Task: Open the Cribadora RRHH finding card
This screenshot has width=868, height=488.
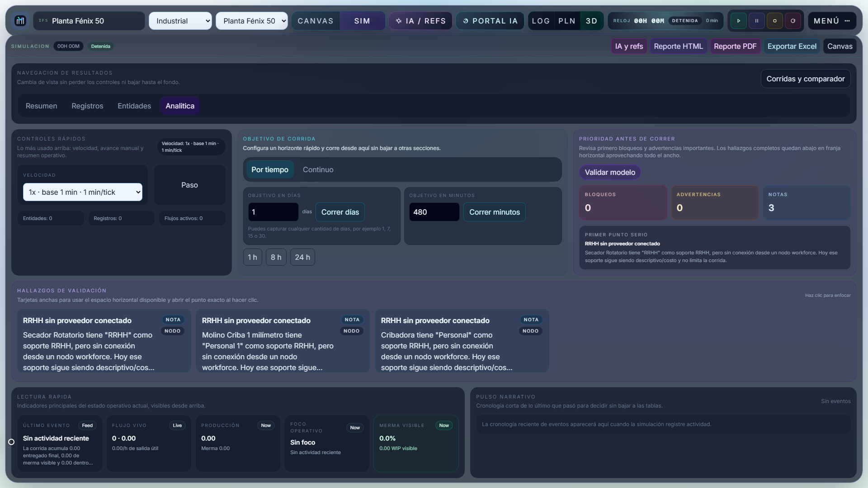Action: tap(462, 341)
